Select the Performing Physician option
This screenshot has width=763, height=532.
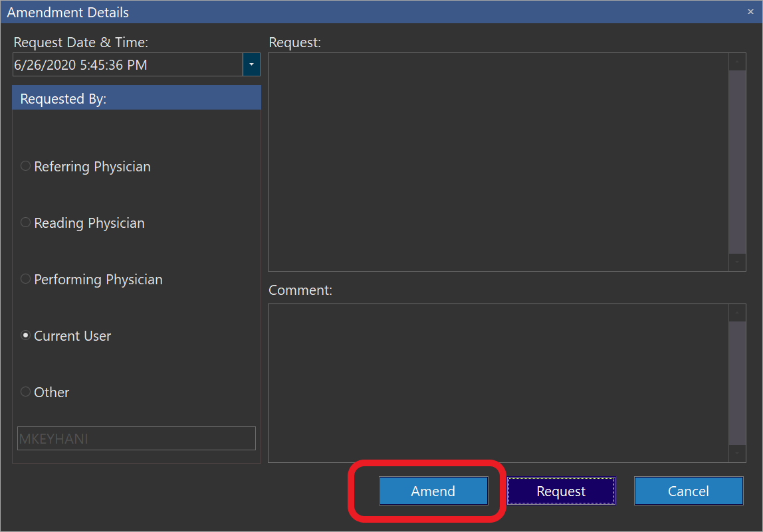26,279
